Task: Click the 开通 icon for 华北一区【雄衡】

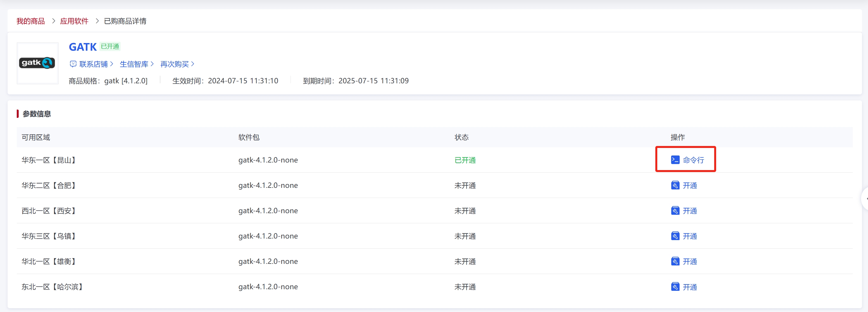Action: coord(675,261)
